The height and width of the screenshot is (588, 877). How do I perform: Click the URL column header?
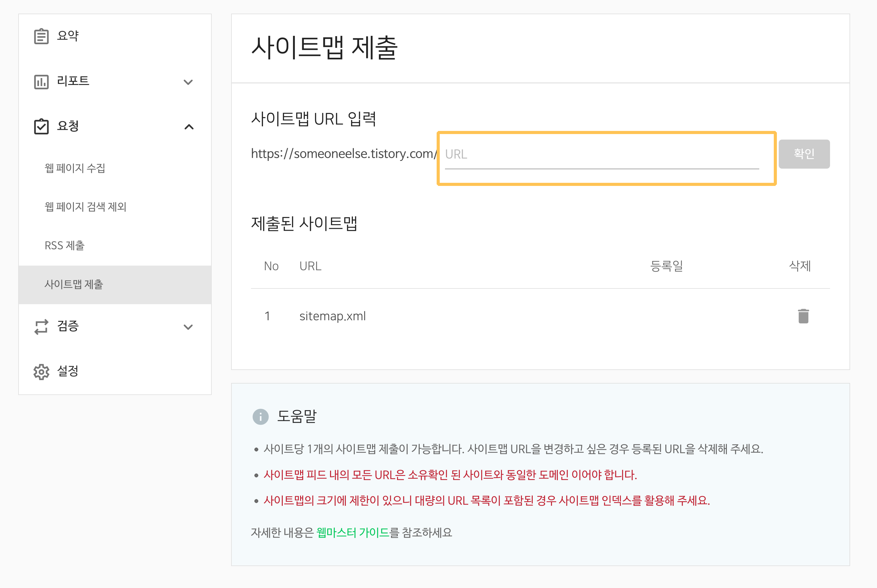pos(310,266)
